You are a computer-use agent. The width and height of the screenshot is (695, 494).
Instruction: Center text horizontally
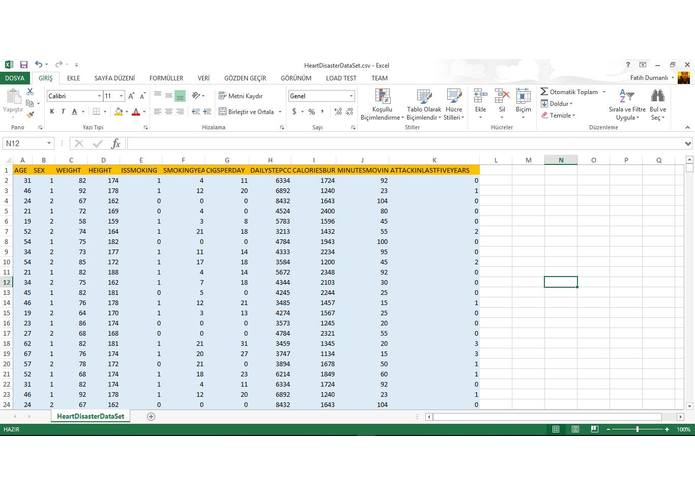[x=169, y=112]
